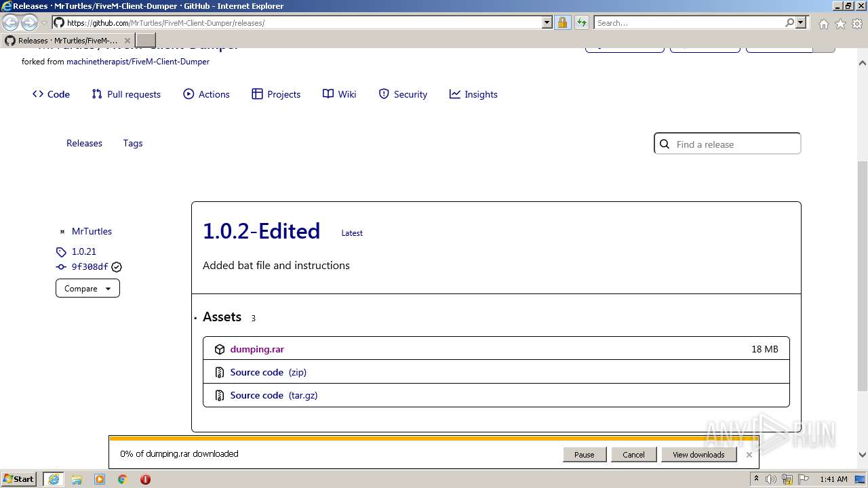
Task: Pause the dumping.rar download
Action: [x=584, y=455]
